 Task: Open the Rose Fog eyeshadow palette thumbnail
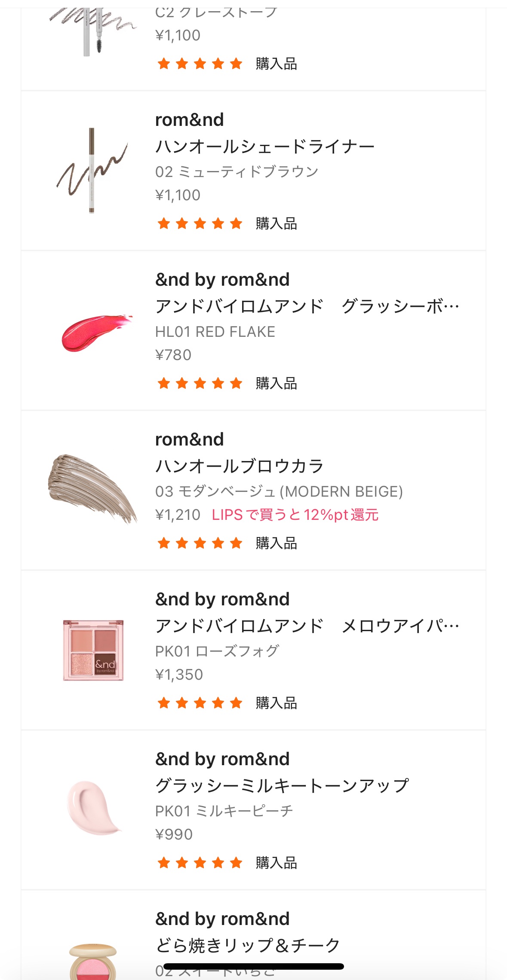(93, 650)
